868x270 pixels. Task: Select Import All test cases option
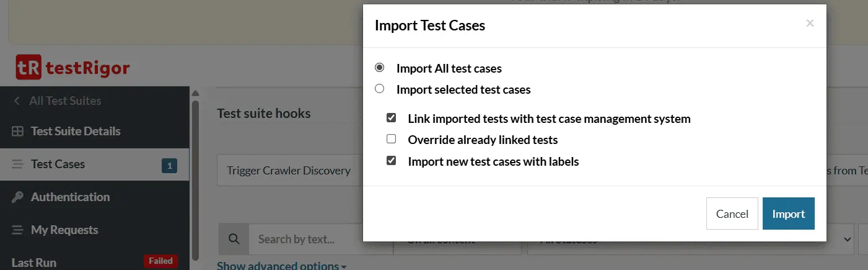pyautogui.click(x=380, y=67)
